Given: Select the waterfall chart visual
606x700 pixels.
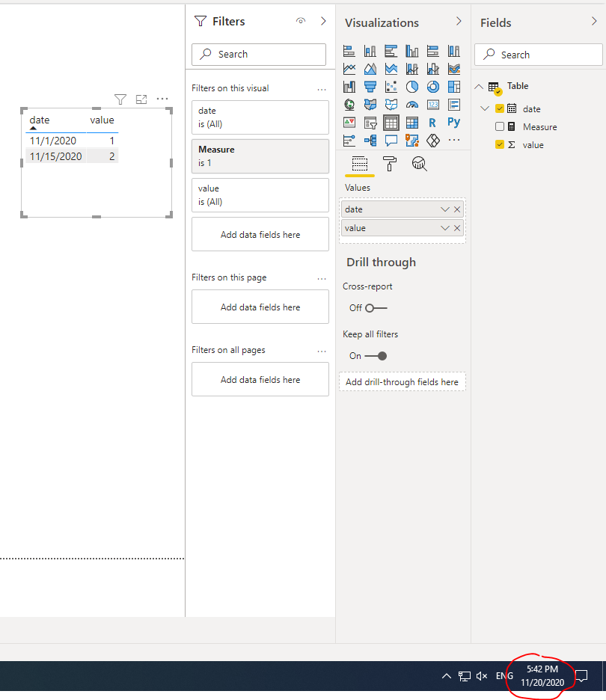Looking at the screenshot, I should (x=349, y=87).
